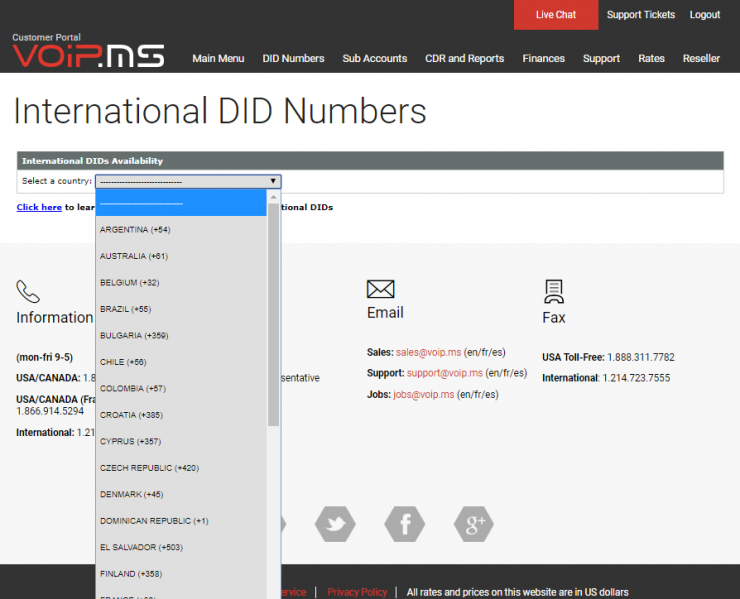
Task: Click the Facebook hexagon icon
Action: tap(404, 524)
